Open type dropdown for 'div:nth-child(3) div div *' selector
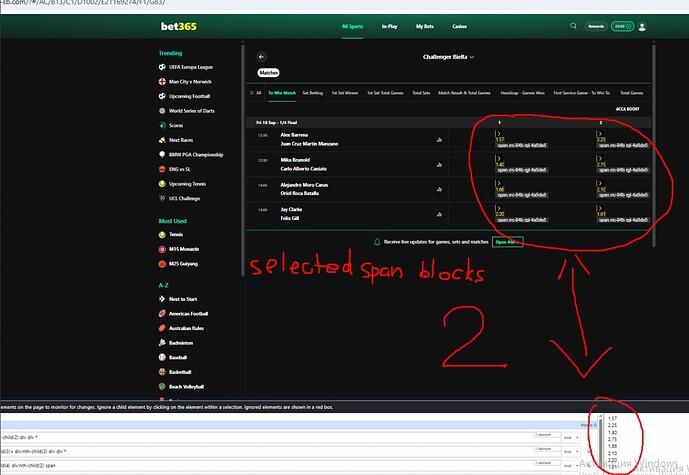 click(x=571, y=451)
